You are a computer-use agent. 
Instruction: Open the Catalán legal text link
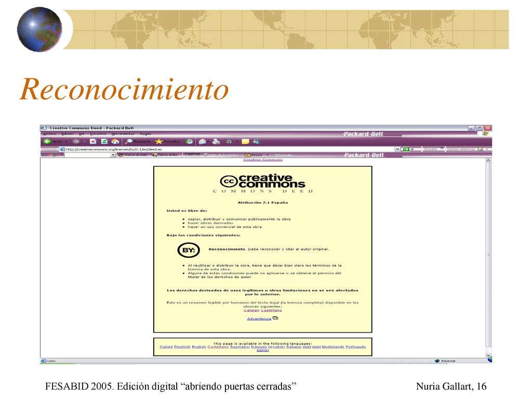(x=251, y=310)
